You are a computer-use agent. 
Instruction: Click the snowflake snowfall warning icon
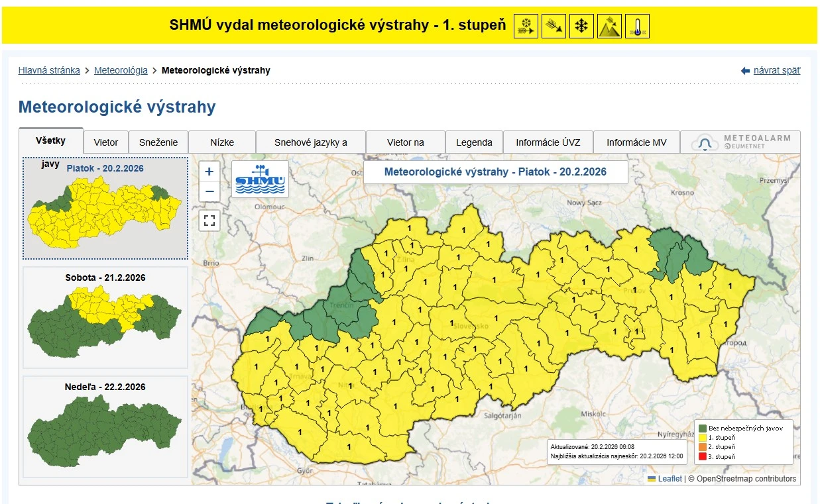(x=581, y=26)
